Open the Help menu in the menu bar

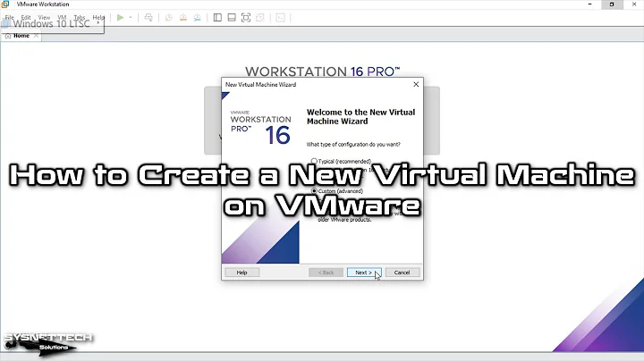point(98,18)
